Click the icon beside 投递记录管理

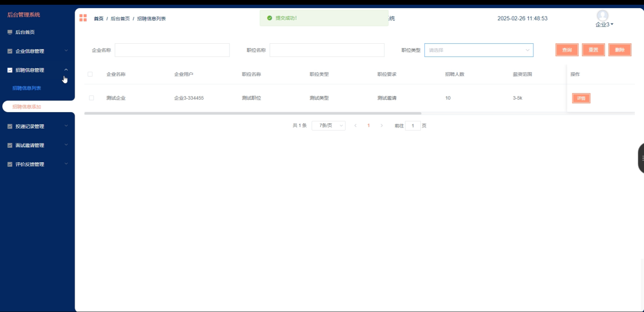(x=10, y=126)
